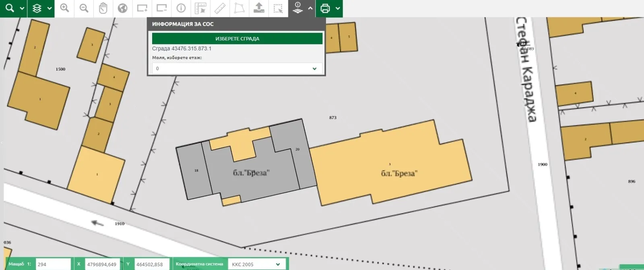644x270 pixels.
Task: Collapse the SOS information panel chevron
Action: coord(310,8)
